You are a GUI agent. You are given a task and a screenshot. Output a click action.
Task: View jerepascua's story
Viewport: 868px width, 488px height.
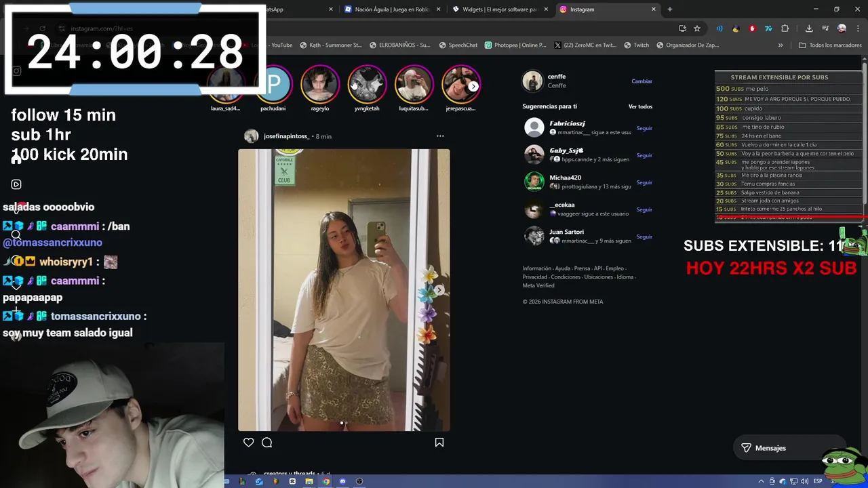(x=460, y=84)
